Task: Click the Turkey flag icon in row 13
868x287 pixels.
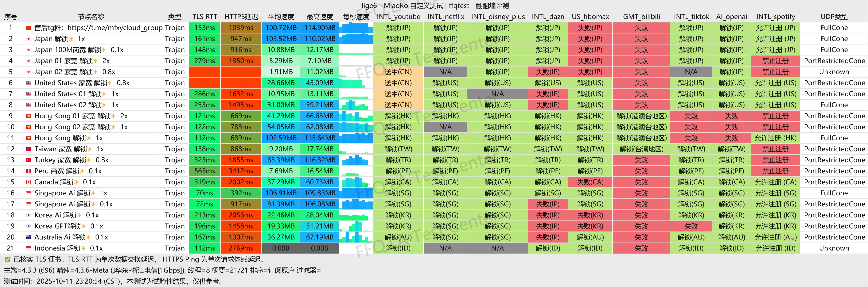Action: point(28,160)
